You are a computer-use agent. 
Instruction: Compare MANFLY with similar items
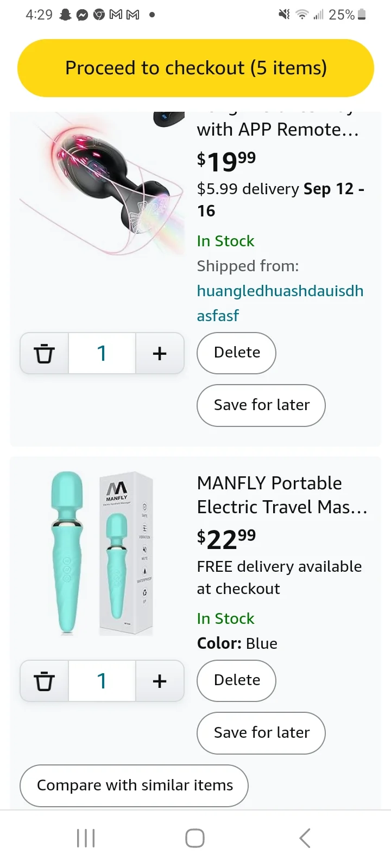point(134,786)
